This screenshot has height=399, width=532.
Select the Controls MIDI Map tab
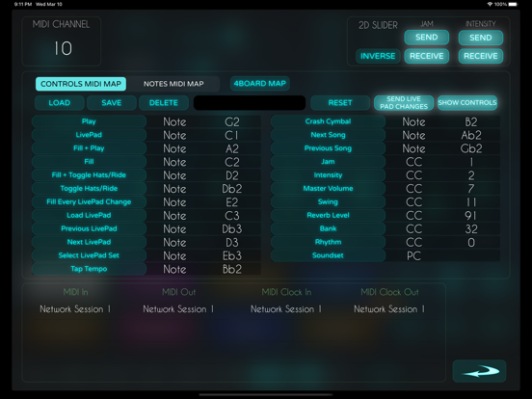click(81, 84)
